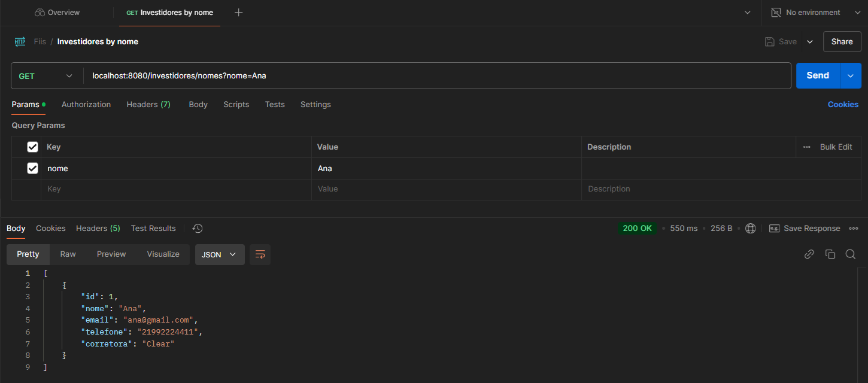Click the 200 OK status badge
Image resolution: width=868 pixels, height=383 pixels.
pos(638,228)
